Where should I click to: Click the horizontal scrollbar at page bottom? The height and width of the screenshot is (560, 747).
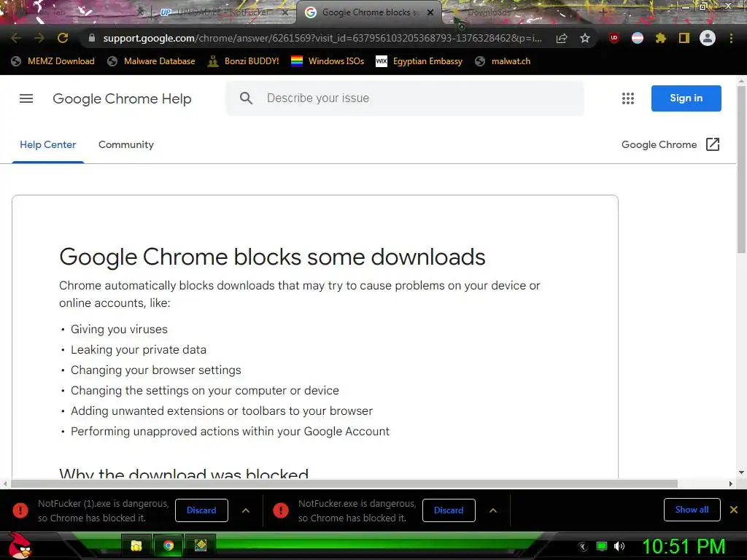click(x=344, y=483)
